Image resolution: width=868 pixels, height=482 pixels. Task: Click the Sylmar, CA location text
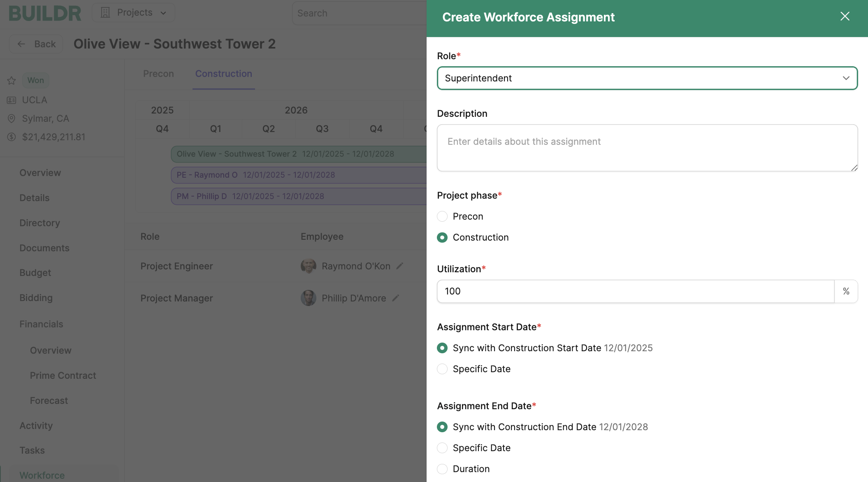point(46,118)
